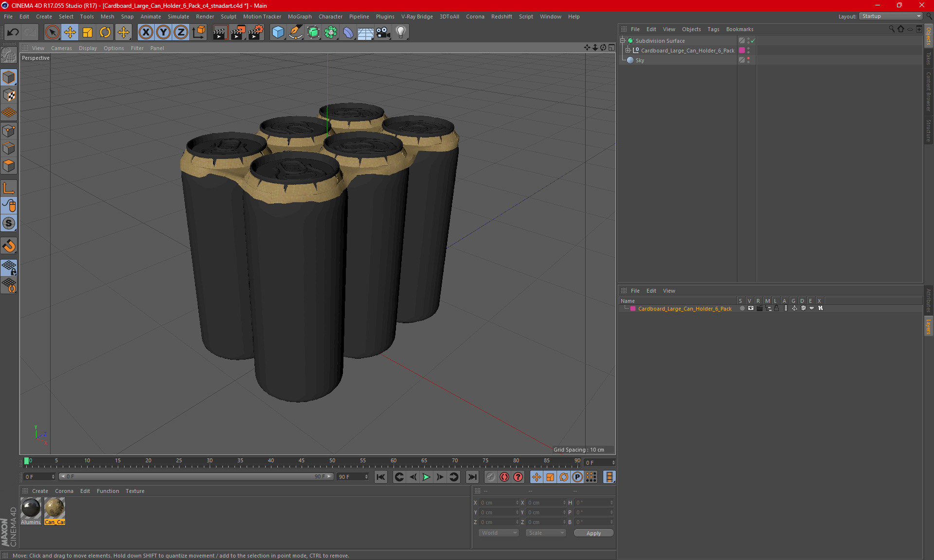Add a Camera object
Image resolution: width=934 pixels, height=560 pixels.
[383, 33]
